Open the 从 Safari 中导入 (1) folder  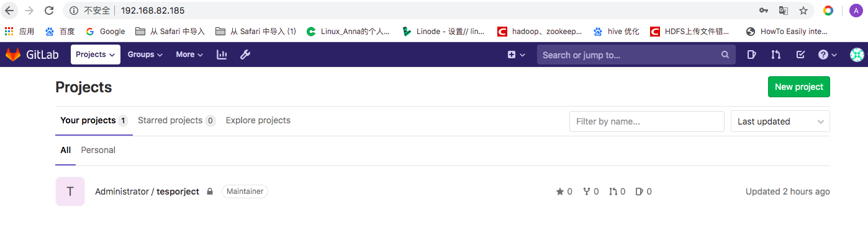(x=256, y=31)
